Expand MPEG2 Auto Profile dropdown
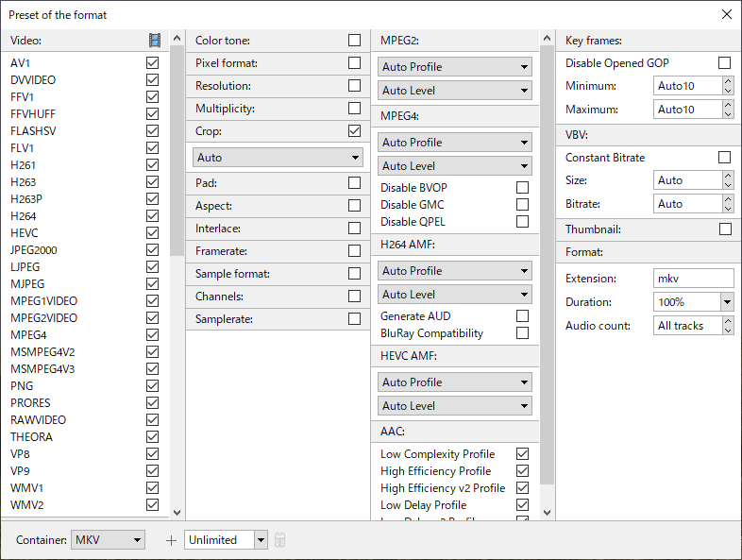This screenshot has width=742, height=560. [x=455, y=67]
